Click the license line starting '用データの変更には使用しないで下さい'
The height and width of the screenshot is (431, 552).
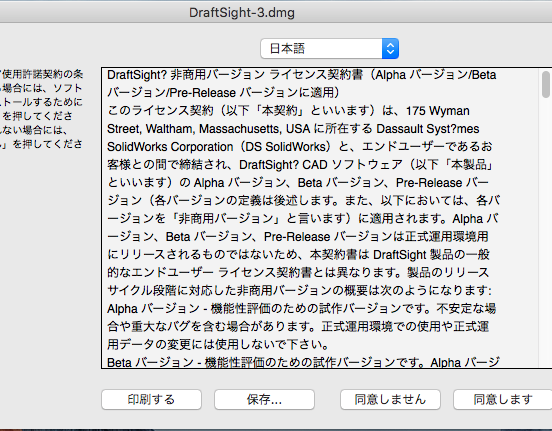pos(218,344)
